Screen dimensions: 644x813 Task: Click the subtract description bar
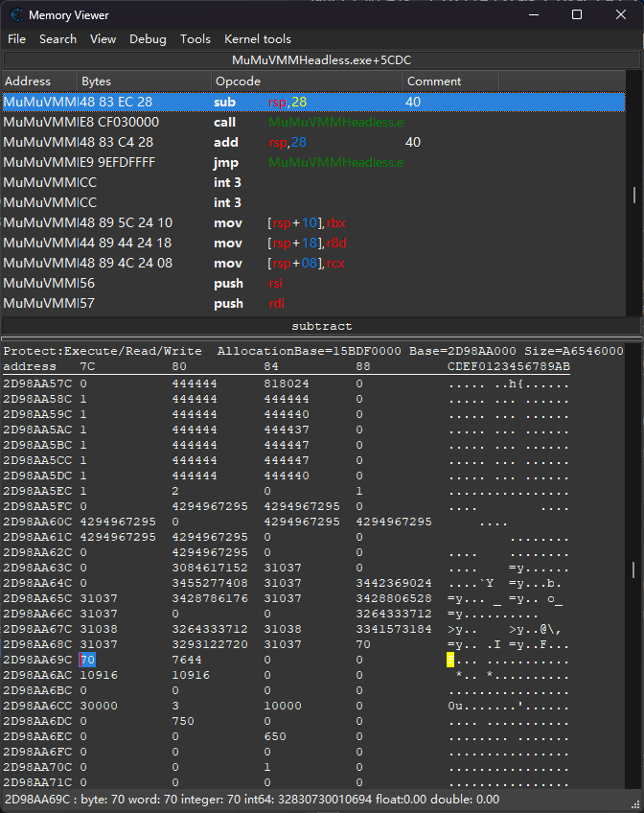click(x=321, y=326)
